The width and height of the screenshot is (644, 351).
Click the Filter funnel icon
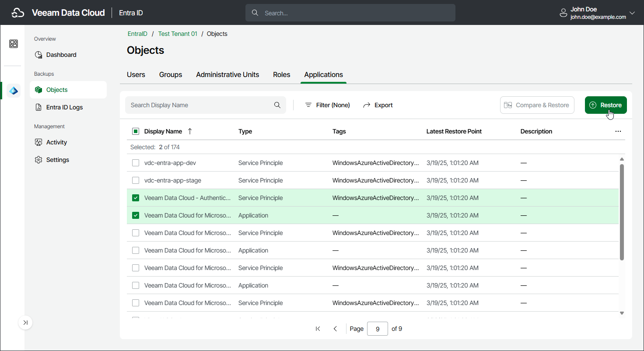click(308, 105)
